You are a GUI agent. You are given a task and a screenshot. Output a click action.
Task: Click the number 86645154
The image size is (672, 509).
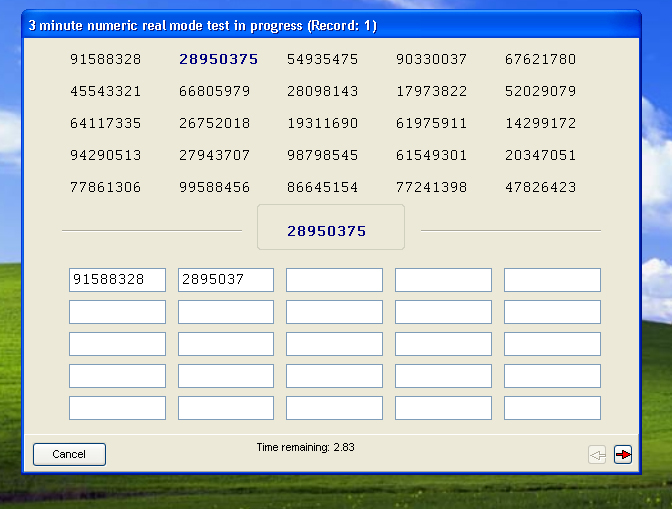[323, 187]
